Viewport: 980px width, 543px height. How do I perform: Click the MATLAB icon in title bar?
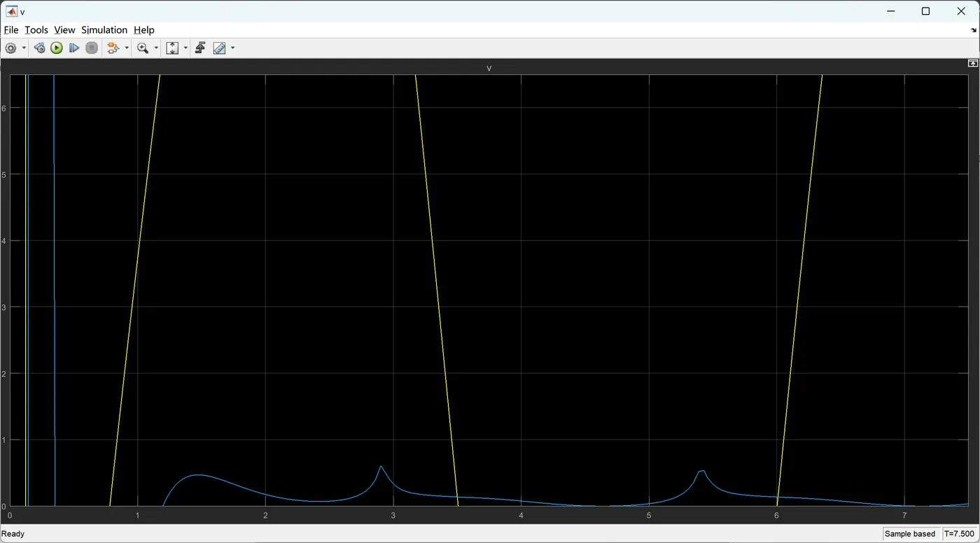click(12, 11)
